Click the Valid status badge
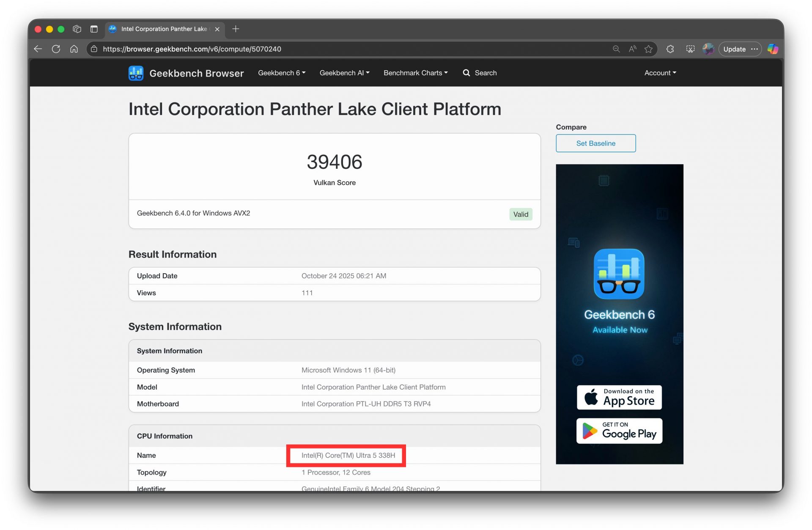This screenshot has height=530, width=812. [x=521, y=214]
